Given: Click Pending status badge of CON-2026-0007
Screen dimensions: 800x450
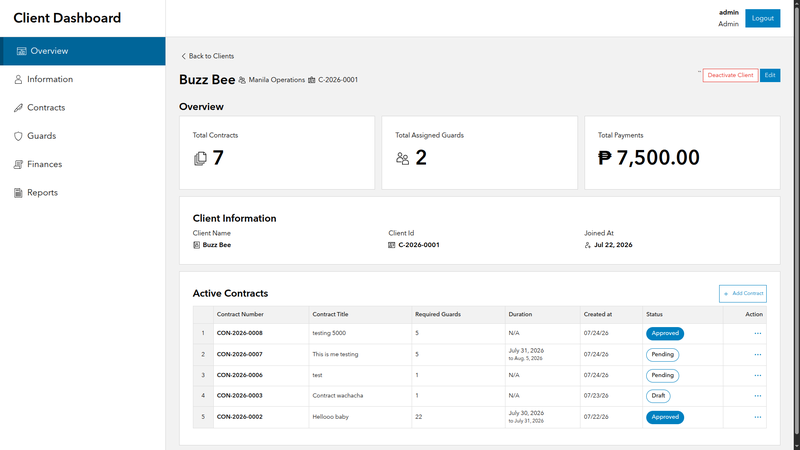Looking at the screenshot, I should click(x=662, y=355).
